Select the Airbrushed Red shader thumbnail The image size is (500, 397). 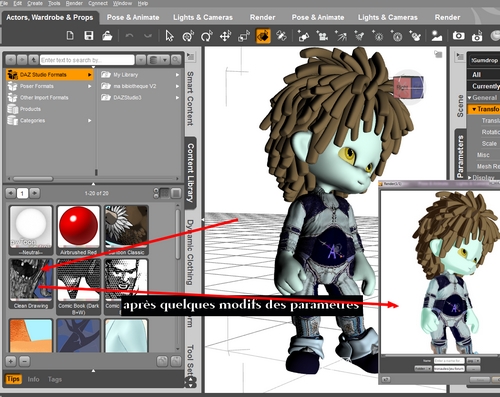click(x=79, y=230)
